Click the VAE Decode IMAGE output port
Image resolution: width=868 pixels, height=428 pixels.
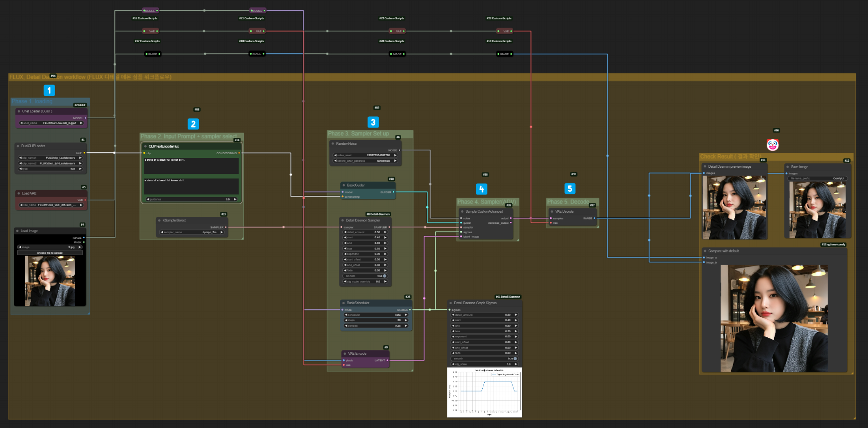pyautogui.click(x=594, y=218)
